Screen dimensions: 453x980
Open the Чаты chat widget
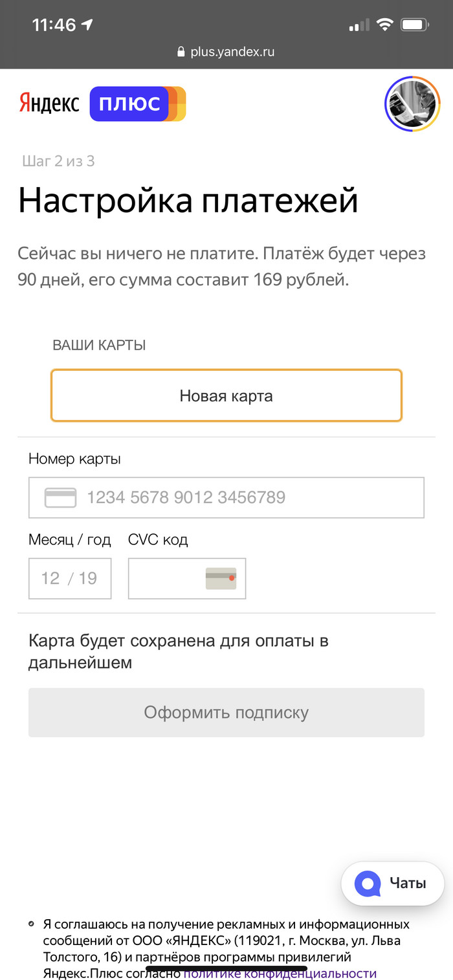click(393, 884)
